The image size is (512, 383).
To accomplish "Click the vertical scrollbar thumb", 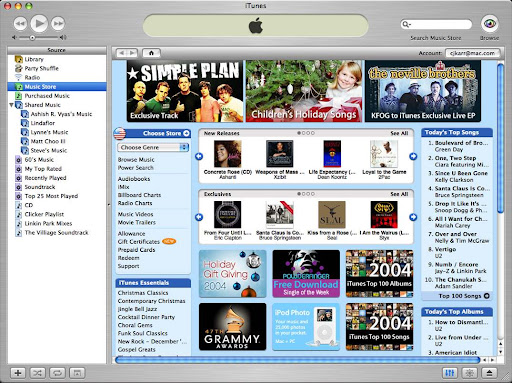I will tap(500, 138).
